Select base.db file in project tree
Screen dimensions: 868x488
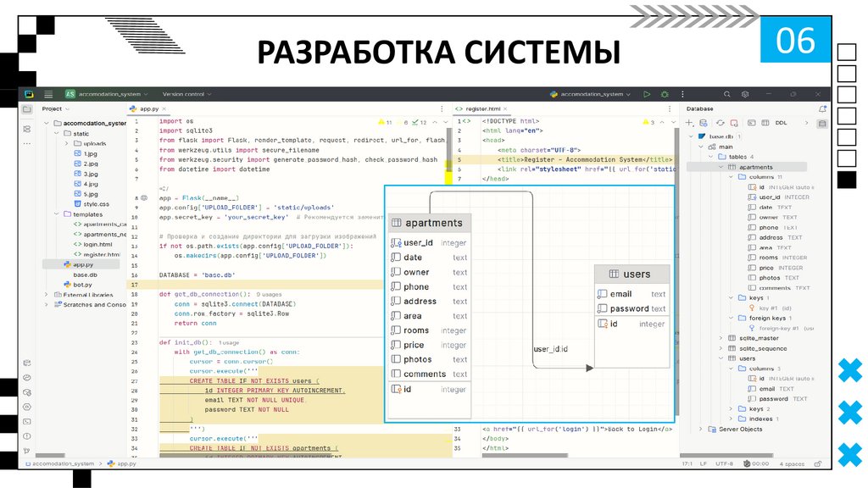[85, 274]
